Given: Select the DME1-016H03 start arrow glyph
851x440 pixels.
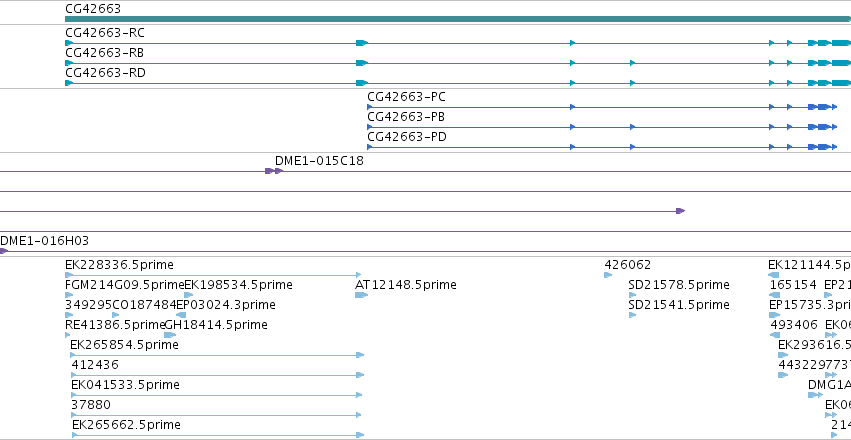Looking at the screenshot, I should [3, 251].
